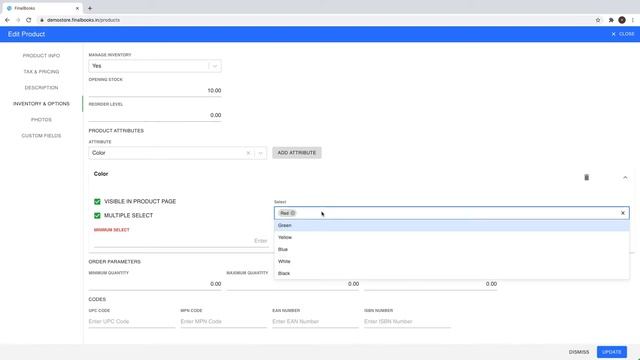Collapse the Color attribute panel chevron
The height and width of the screenshot is (360, 640).
coord(625,178)
